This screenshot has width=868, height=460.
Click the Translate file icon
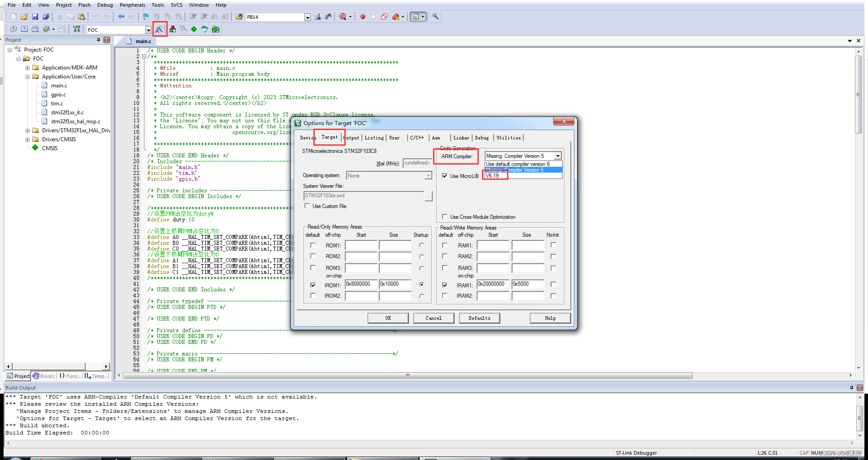coord(13,29)
